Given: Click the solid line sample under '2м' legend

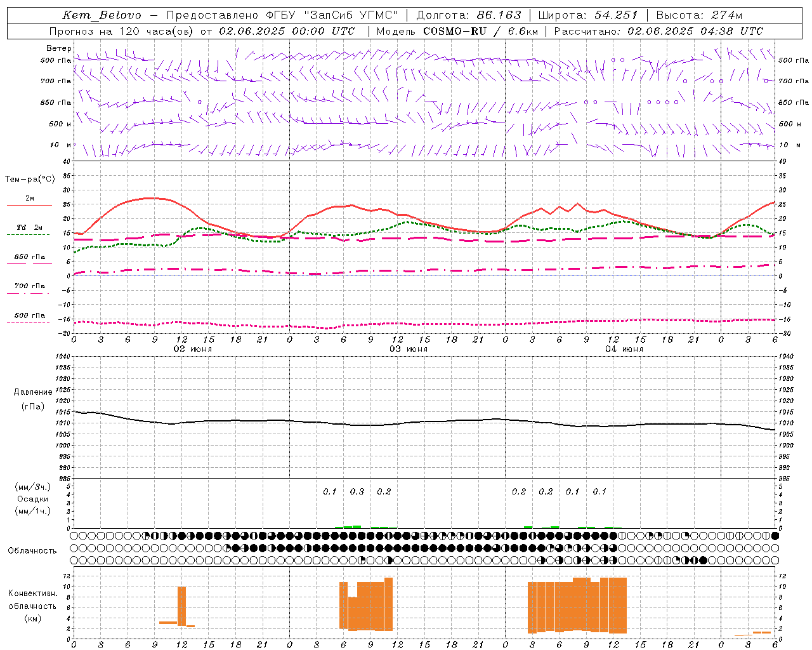Looking at the screenshot, I should tap(29, 206).
